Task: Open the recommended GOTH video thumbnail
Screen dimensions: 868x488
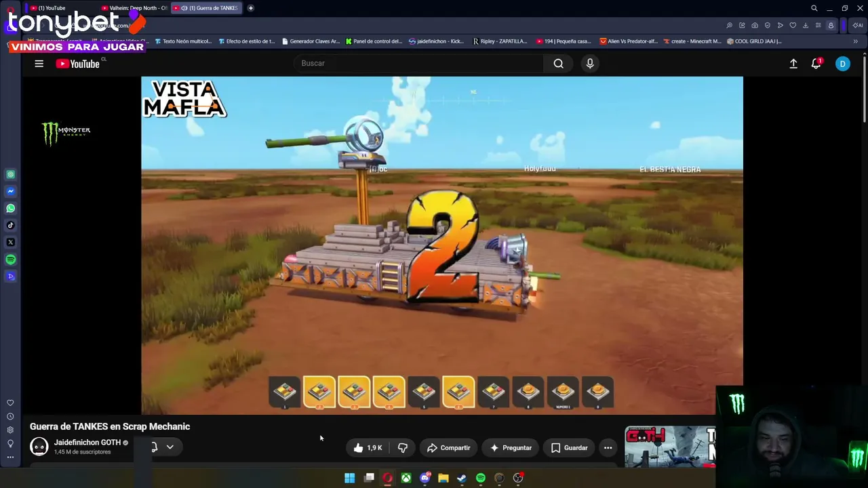Action: 670,447
